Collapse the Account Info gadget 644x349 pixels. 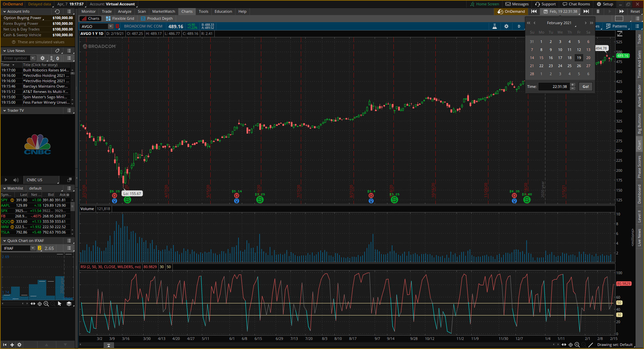pyautogui.click(x=4, y=11)
